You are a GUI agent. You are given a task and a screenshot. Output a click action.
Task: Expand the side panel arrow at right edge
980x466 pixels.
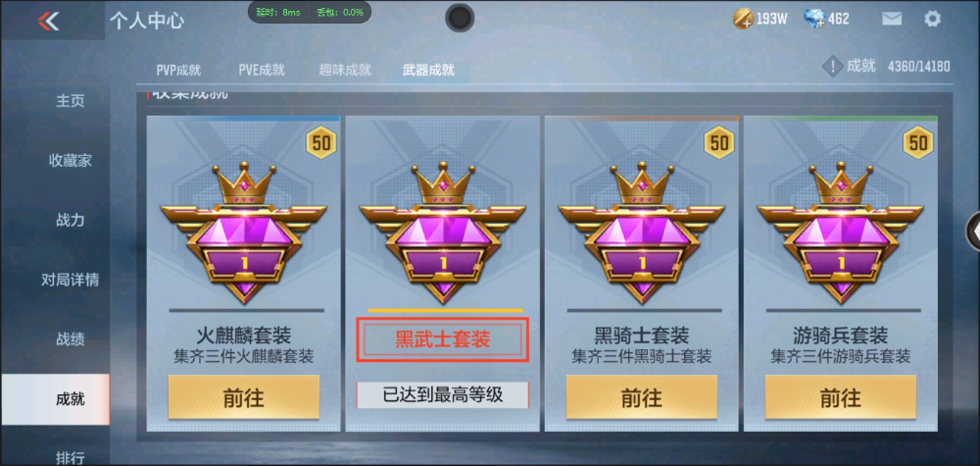pyautogui.click(x=973, y=233)
